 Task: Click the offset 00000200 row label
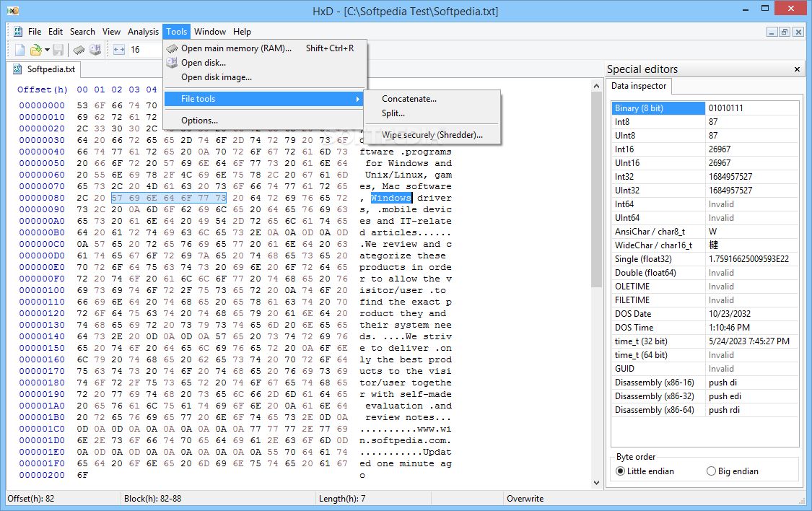(42, 475)
